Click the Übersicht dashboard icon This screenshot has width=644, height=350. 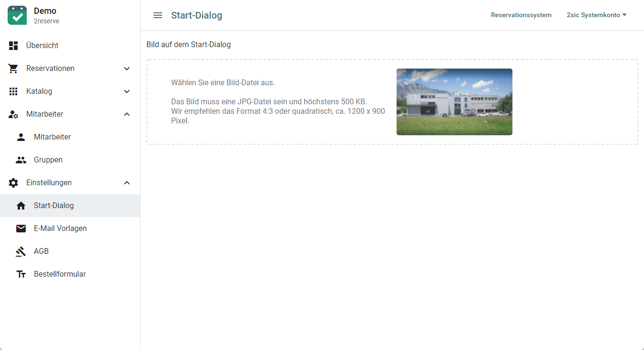[13, 46]
